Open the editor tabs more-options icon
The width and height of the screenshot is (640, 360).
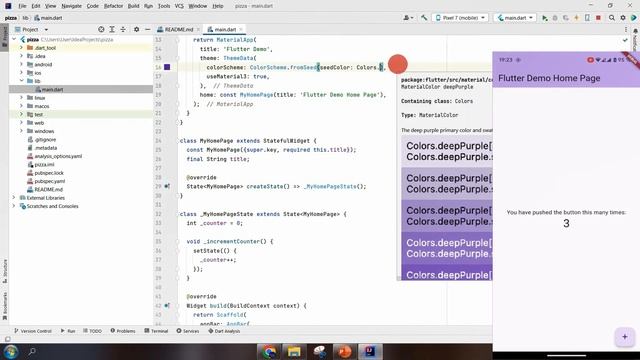click(x=626, y=29)
